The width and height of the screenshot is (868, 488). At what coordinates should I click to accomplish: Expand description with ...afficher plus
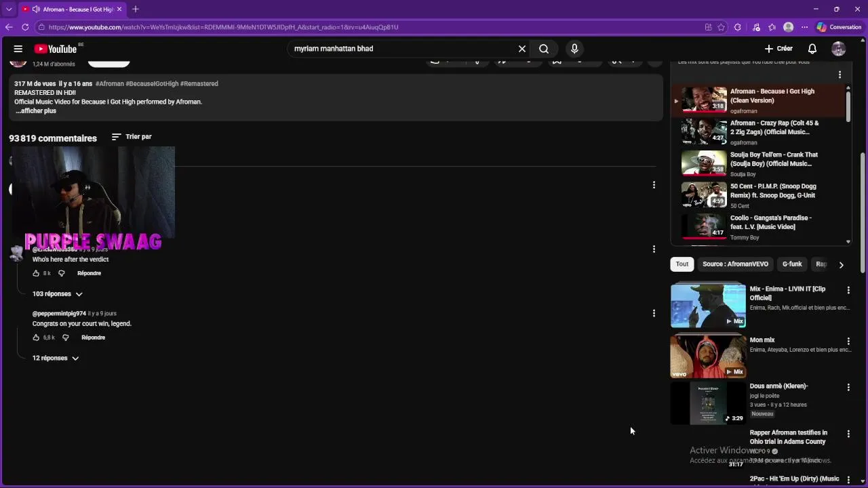(35, 111)
